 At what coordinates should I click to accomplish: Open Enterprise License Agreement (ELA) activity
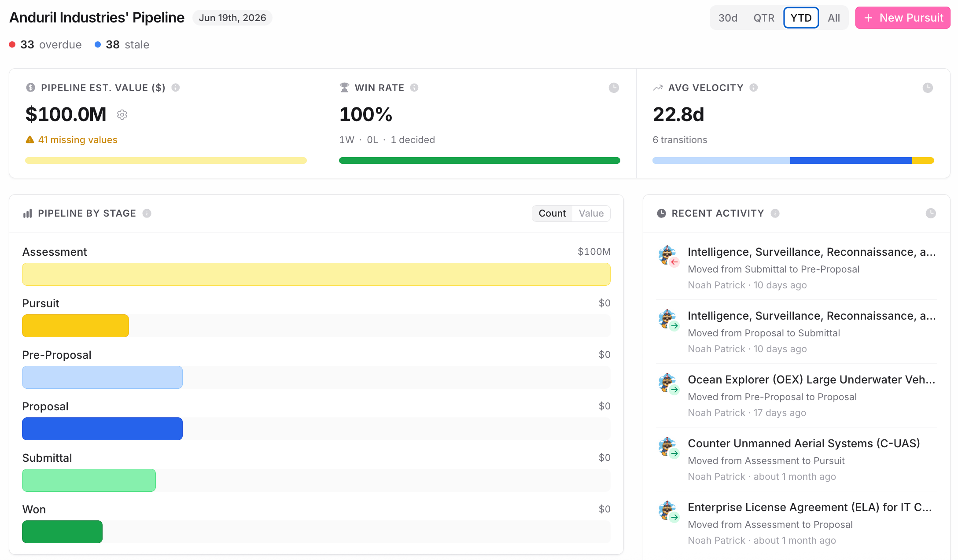click(x=796, y=523)
